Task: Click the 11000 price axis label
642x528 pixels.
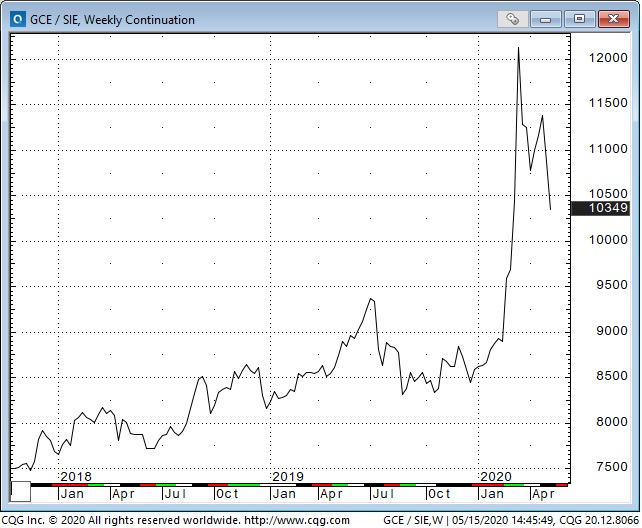Action: pyautogui.click(x=608, y=149)
